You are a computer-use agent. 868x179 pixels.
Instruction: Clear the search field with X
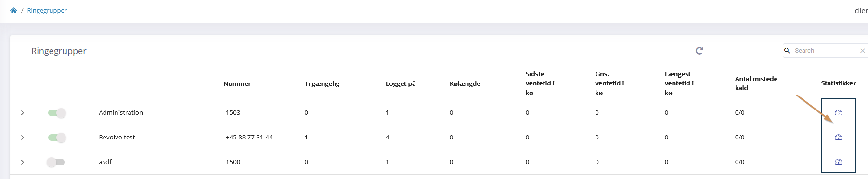862,50
